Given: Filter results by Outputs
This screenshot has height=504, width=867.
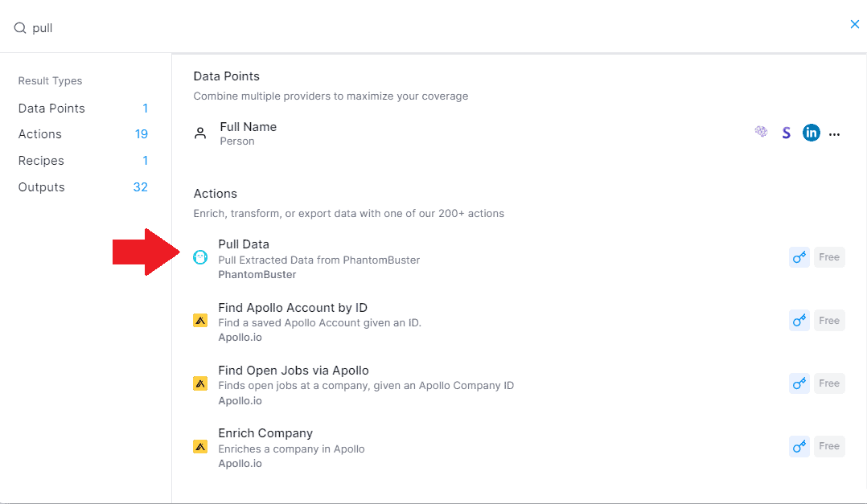Looking at the screenshot, I should pyautogui.click(x=83, y=187).
